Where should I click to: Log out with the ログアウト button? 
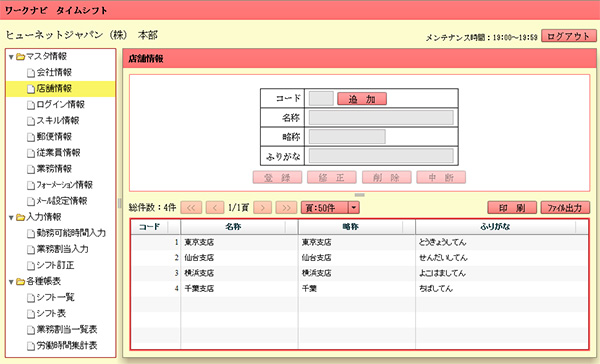coord(569,36)
